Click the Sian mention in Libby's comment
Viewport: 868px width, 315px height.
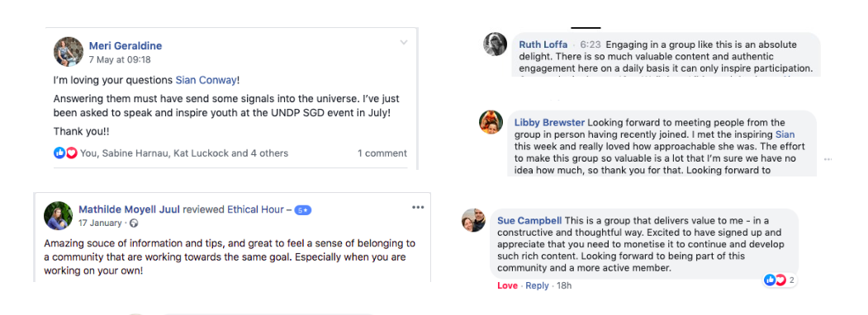(x=785, y=134)
